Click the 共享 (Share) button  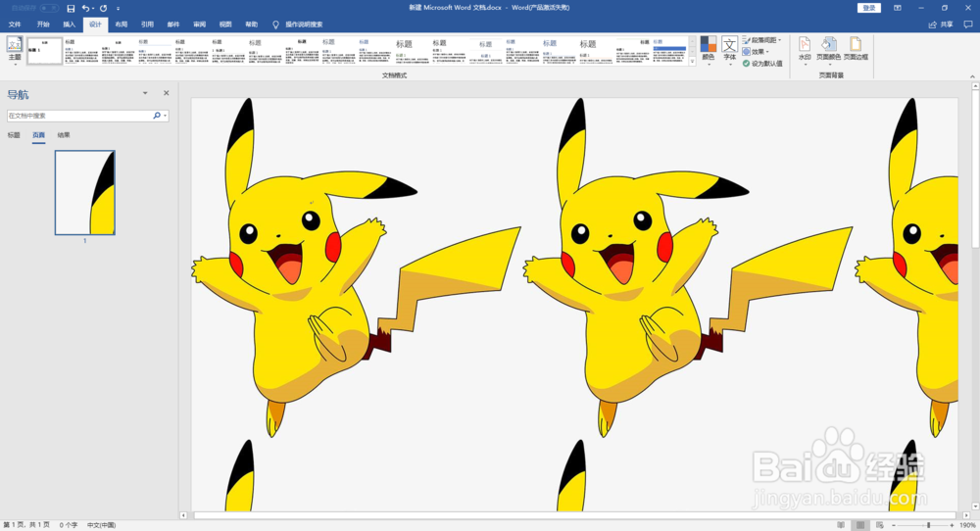click(941, 24)
